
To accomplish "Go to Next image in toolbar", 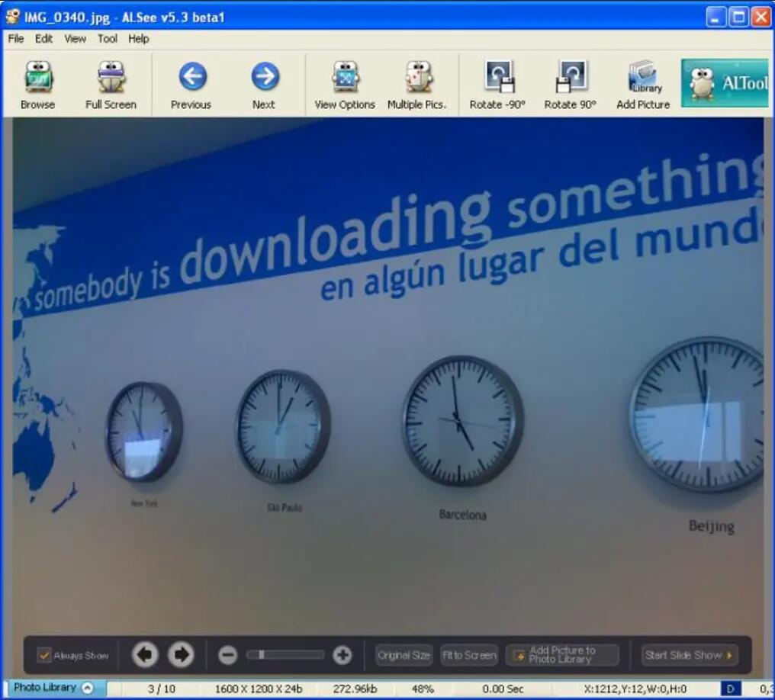I will point(264,85).
